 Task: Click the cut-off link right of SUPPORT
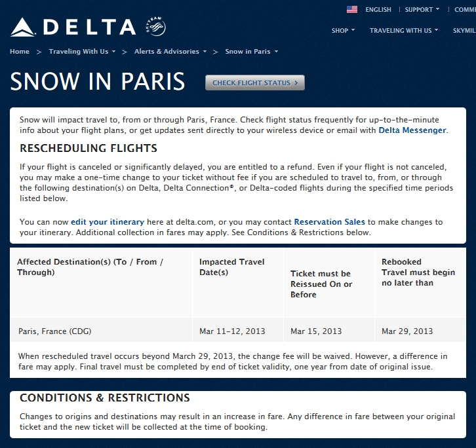pos(464,10)
